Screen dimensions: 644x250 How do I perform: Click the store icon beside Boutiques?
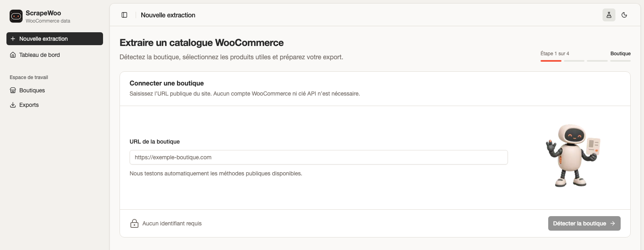pyautogui.click(x=13, y=90)
